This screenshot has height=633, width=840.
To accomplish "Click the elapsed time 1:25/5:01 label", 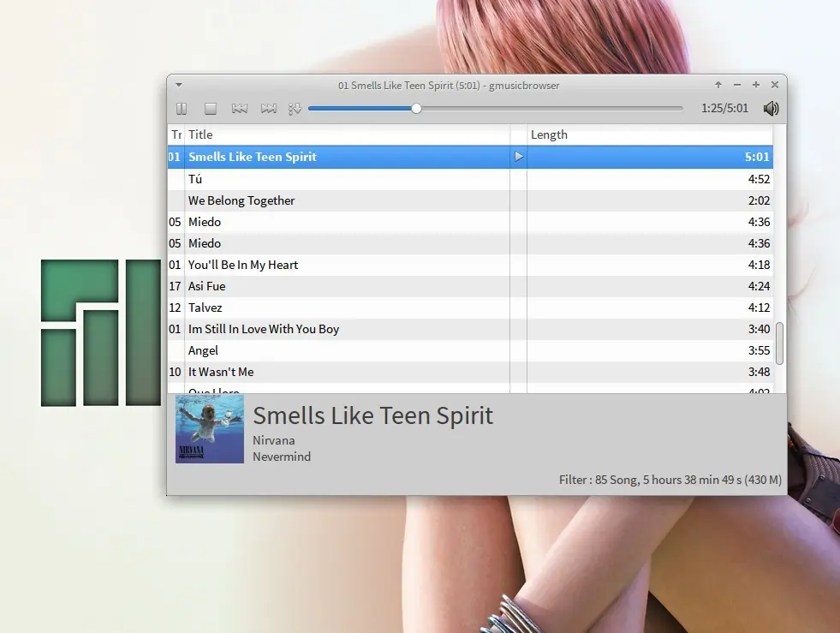I will [724, 108].
